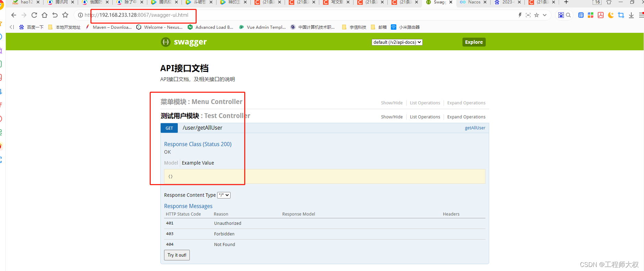Viewport: 644px width, 271px height.
Task: Click the Baidu paw search engine icon
Action: (561, 15)
